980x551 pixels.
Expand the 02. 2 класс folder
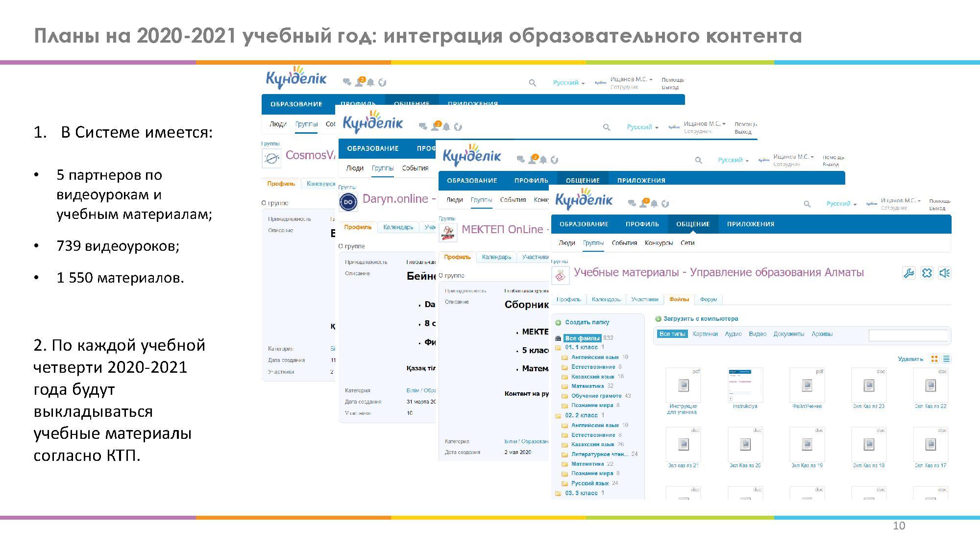point(581,415)
